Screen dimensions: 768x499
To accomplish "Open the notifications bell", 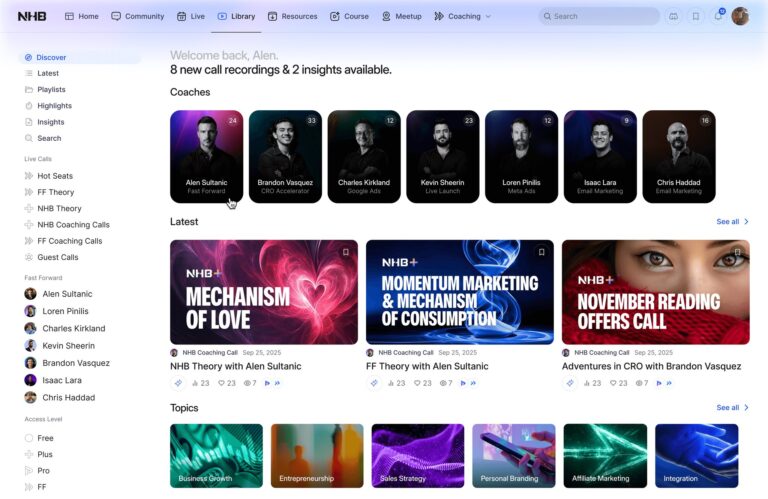I will click(x=718, y=16).
